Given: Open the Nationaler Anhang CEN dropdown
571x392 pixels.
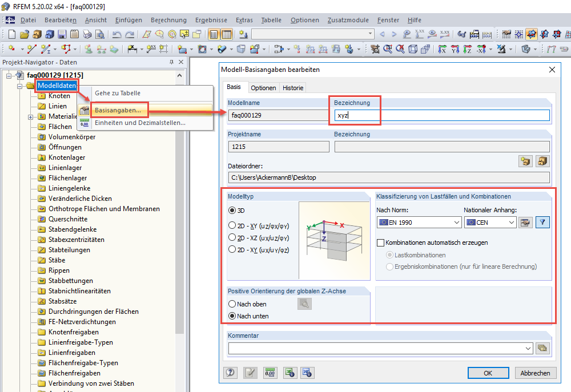Looking at the screenshot, I should point(490,223).
